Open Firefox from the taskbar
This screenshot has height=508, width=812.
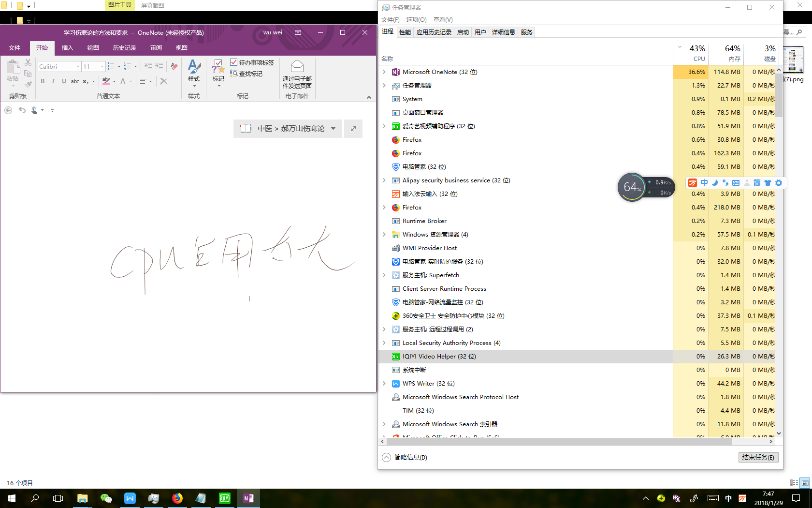click(177, 498)
